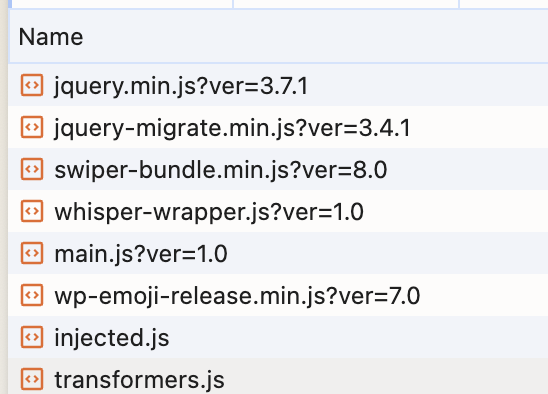Click the script icon beside injected.js

[32, 337]
